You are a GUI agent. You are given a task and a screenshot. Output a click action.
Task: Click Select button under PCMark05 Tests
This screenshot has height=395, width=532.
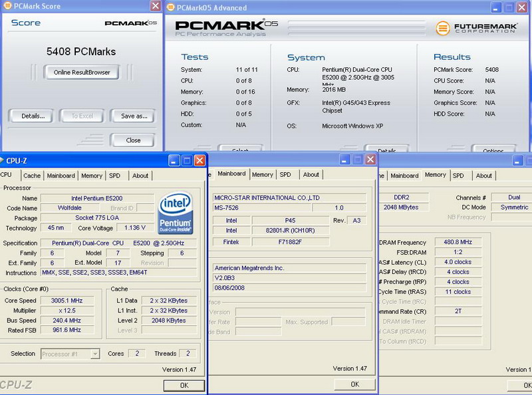pyautogui.click(x=240, y=149)
